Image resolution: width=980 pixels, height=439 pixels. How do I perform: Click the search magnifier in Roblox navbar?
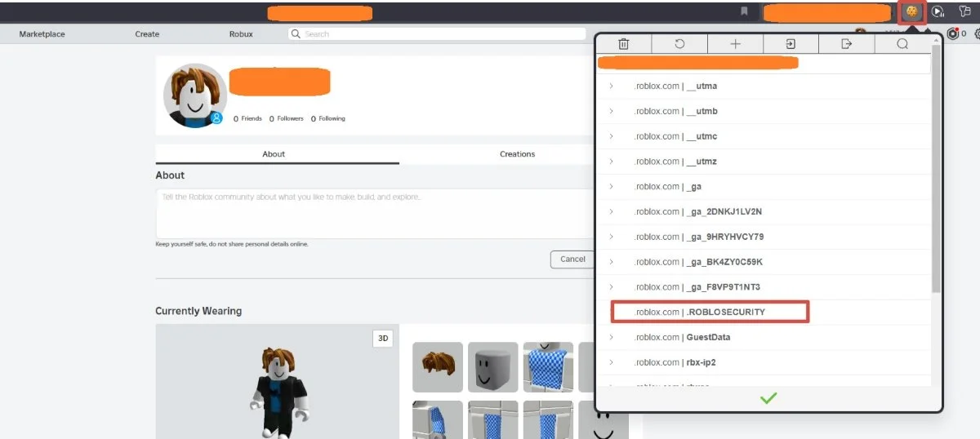(296, 34)
